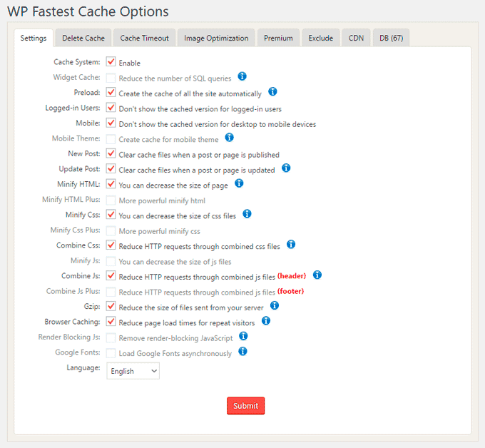Open the Language dropdown
Image resolution: width=485 pixels, height=448 pixels.
(x=133, y=371)
